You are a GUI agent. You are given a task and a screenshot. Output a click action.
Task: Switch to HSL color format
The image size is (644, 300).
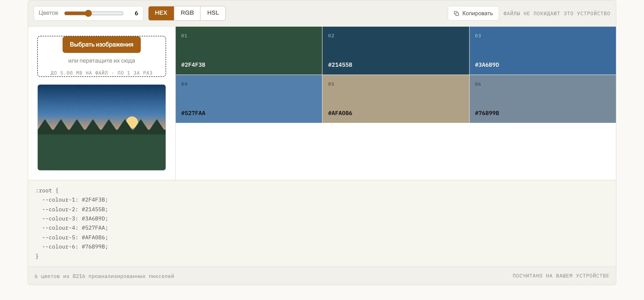point(213,13)
